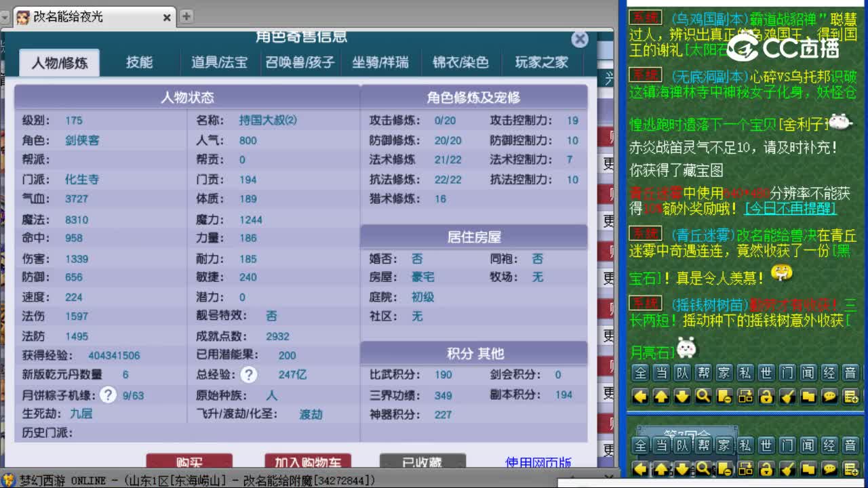Viewport: 868px width, 488px height.
Task: Toggle the 家 channel in the upper chat panel
Action: 724,373
